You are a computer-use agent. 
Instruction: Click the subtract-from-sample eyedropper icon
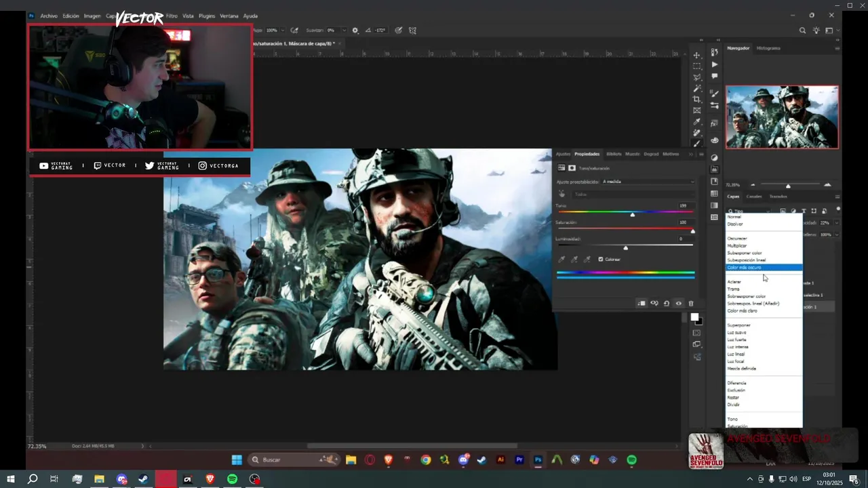pyautogui.click(x=587, y=259)
